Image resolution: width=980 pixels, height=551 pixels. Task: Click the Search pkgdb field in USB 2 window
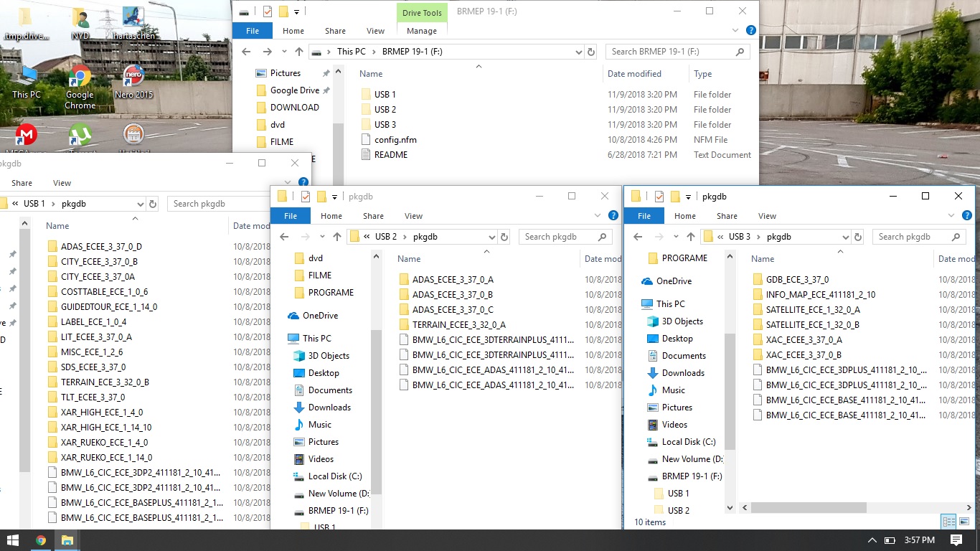[x=566, y=237]
